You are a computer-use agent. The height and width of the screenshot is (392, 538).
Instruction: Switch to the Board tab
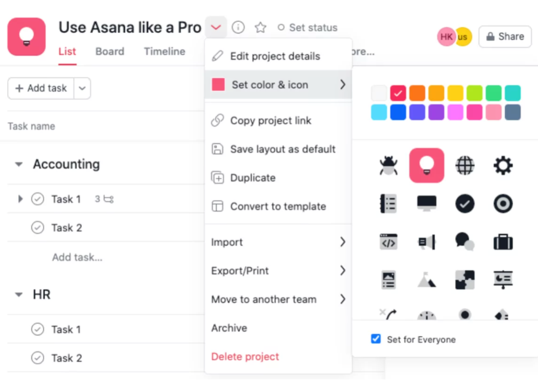110,52
